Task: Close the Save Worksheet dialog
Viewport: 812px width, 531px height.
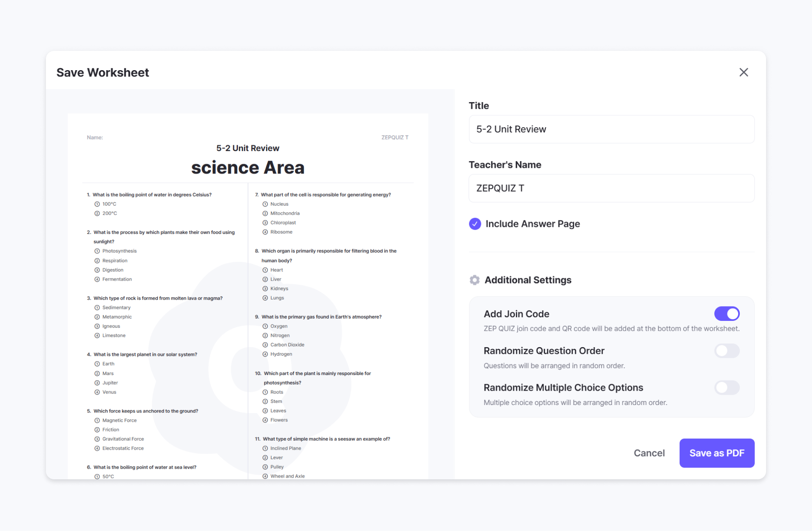Action: [744, 72]
